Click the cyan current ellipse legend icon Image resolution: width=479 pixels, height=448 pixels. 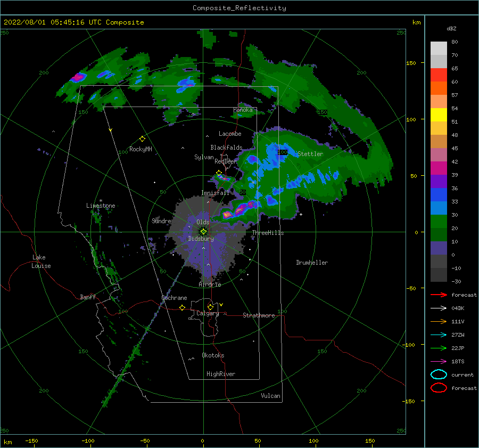439,374
